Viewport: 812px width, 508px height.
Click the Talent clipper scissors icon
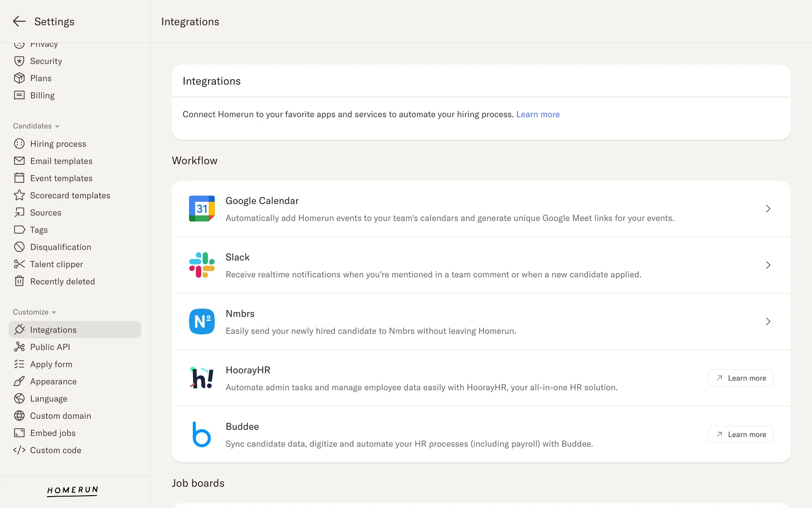pos(19,264)
